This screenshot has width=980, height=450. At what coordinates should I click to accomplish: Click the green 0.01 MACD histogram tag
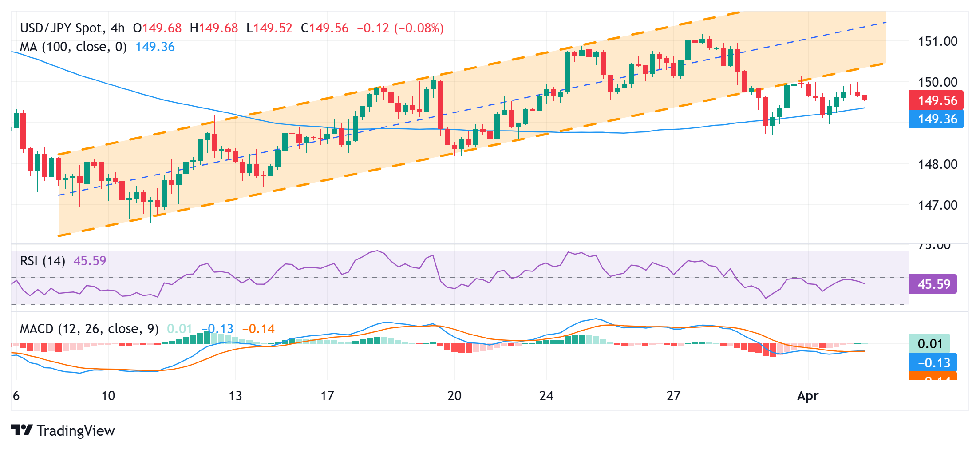(929, 344)
